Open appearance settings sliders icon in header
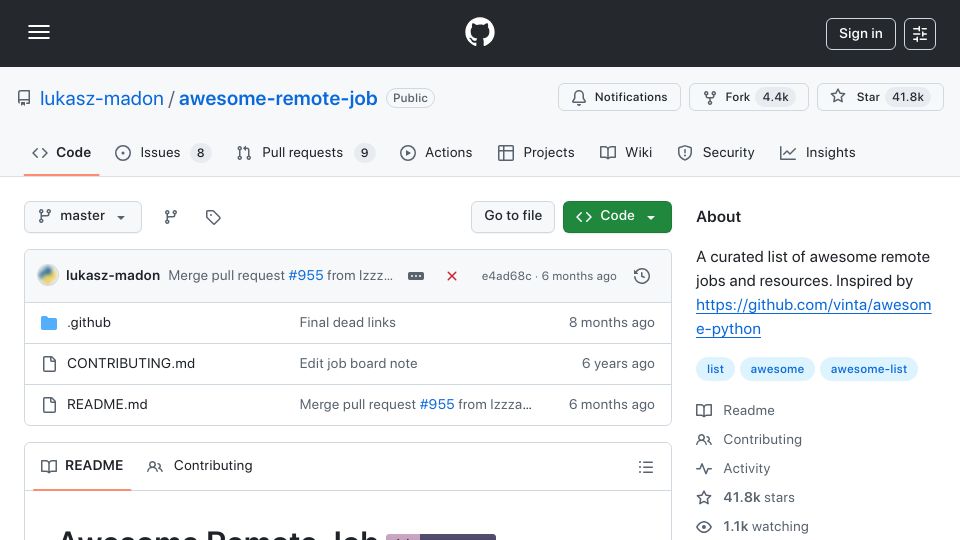This screenshot has height=540, width=960. tap(920, 34)
